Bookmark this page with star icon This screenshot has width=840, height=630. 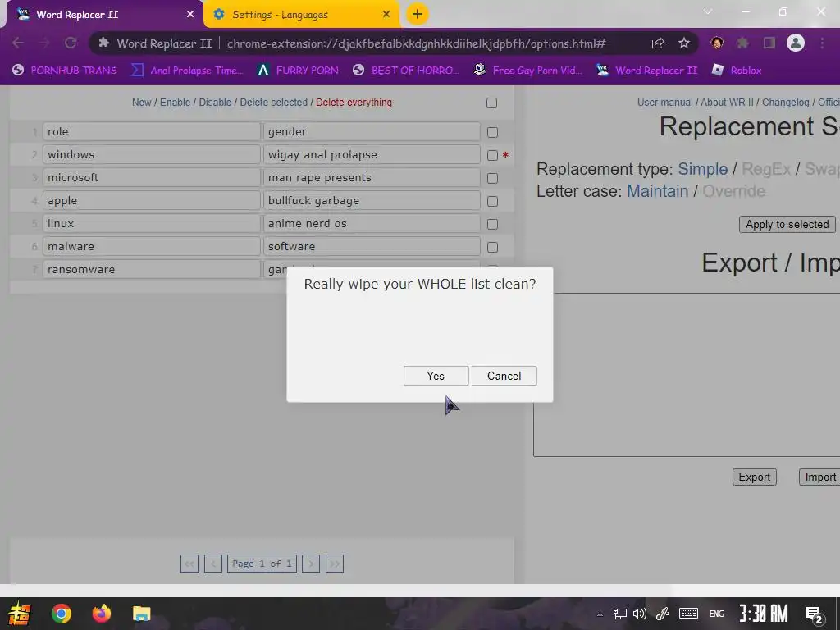click(x=683, y=43)
